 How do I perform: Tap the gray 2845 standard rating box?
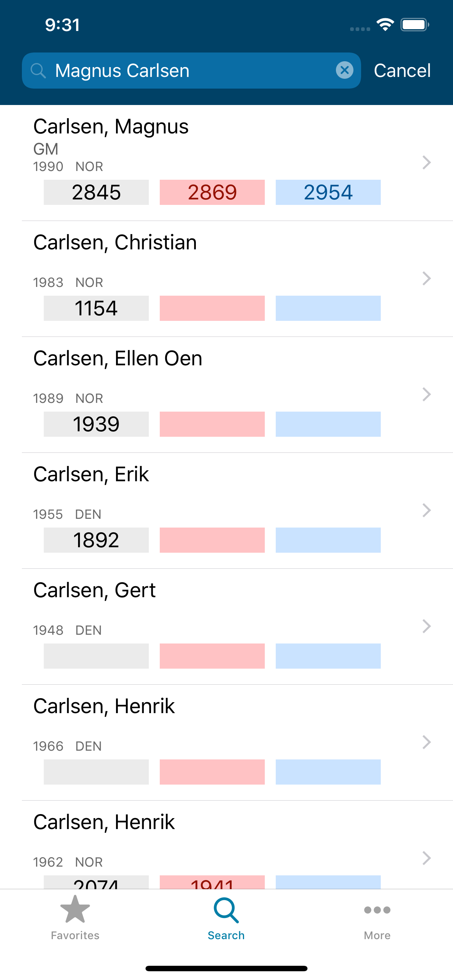pos(96,192)
